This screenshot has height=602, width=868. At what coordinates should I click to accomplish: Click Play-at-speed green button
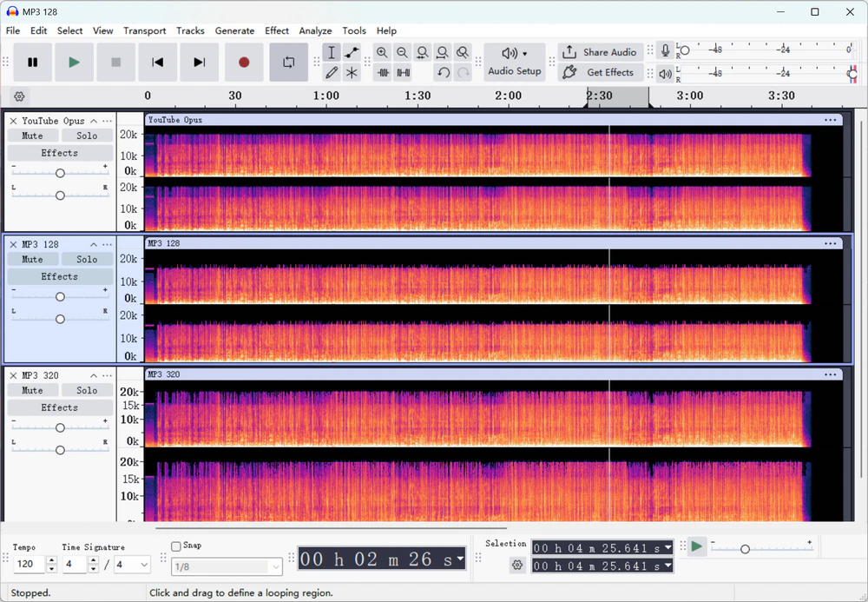point(696,546)
